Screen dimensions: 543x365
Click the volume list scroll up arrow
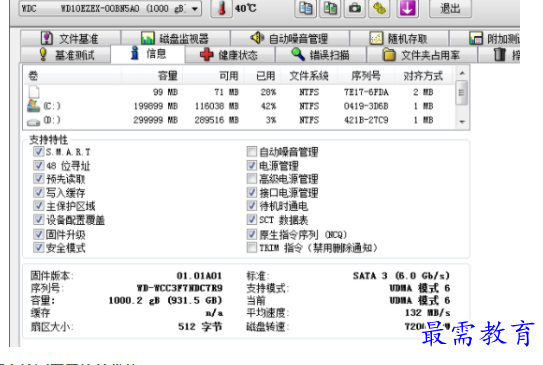[462, 73]
